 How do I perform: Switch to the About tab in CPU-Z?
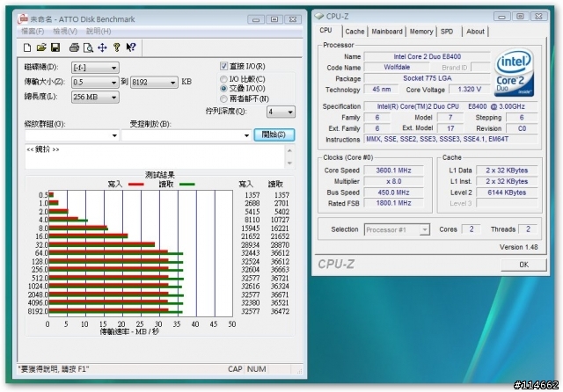pyautogui.click(x=475, y=32)
